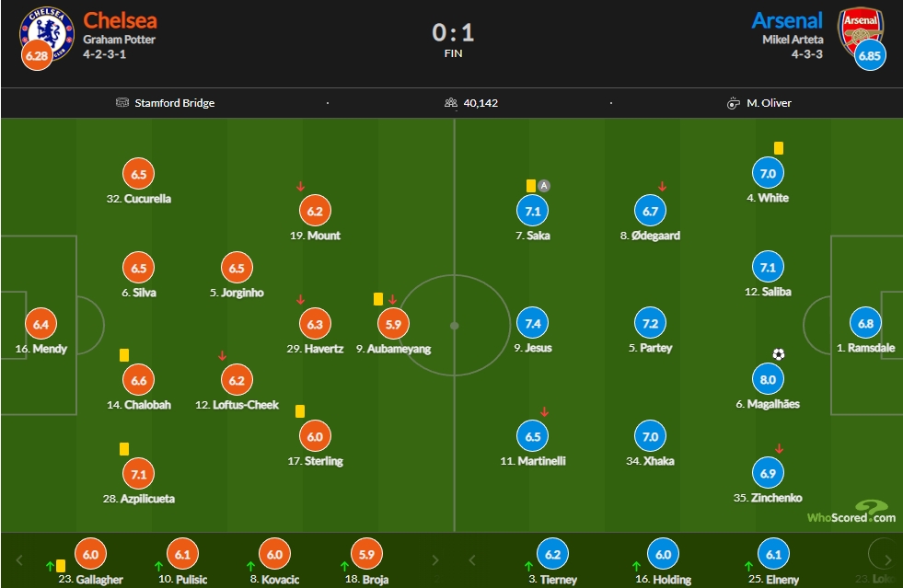Open the Chelsea team name link
The image size is (903, 588).
pos(120,20)
